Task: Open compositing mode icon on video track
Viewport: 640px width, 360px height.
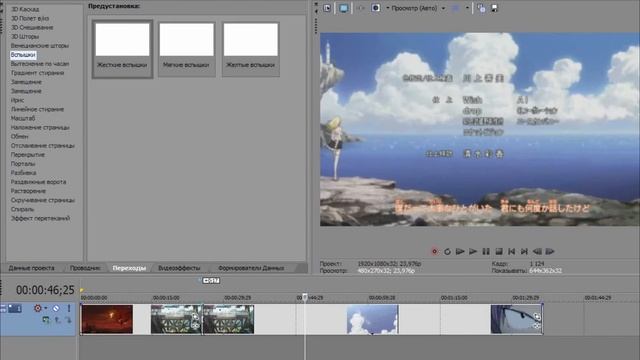Action: coord(46,320)
